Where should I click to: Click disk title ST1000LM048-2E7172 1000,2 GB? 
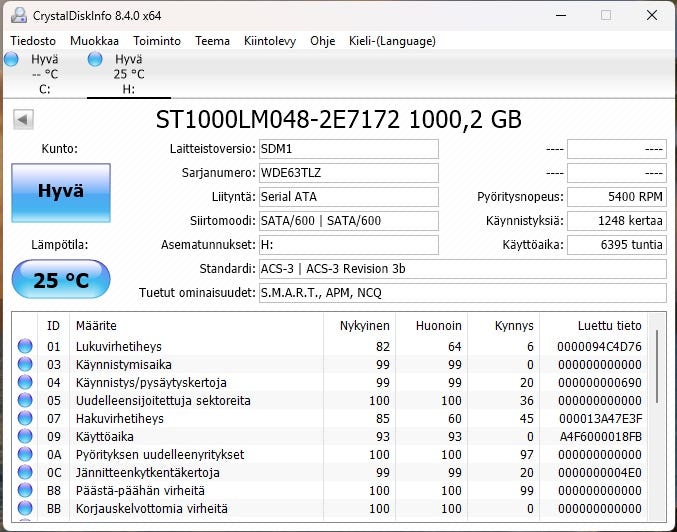(x=338, y=120)
